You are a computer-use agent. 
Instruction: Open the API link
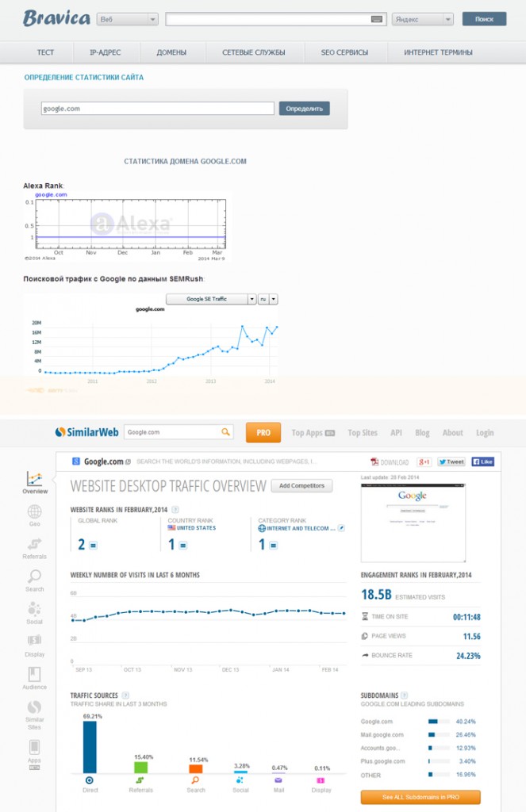[x=396, y=432]
